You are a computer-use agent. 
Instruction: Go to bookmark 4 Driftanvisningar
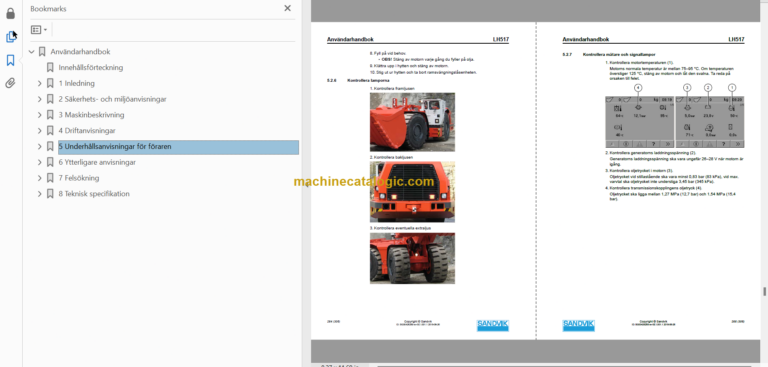87,131
